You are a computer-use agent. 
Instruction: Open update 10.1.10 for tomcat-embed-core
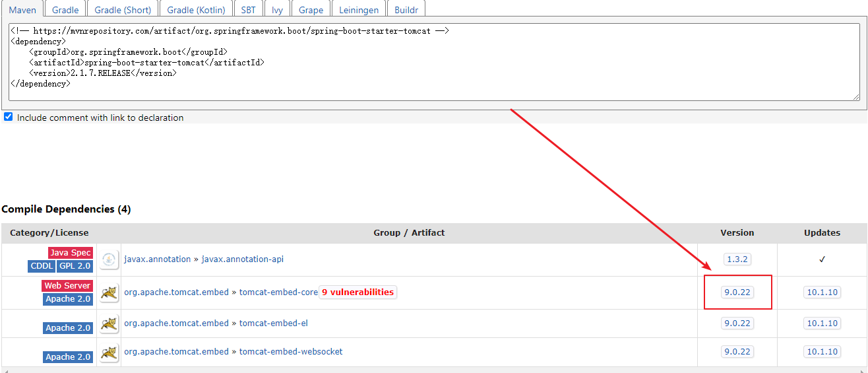(x=822, y=292)
